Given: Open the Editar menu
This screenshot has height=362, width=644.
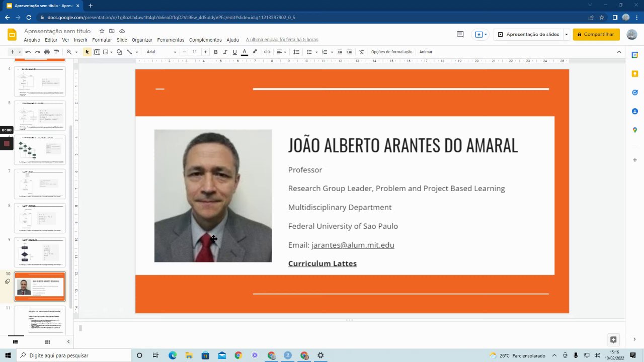Looking at the screenshot, I should 51,40.
